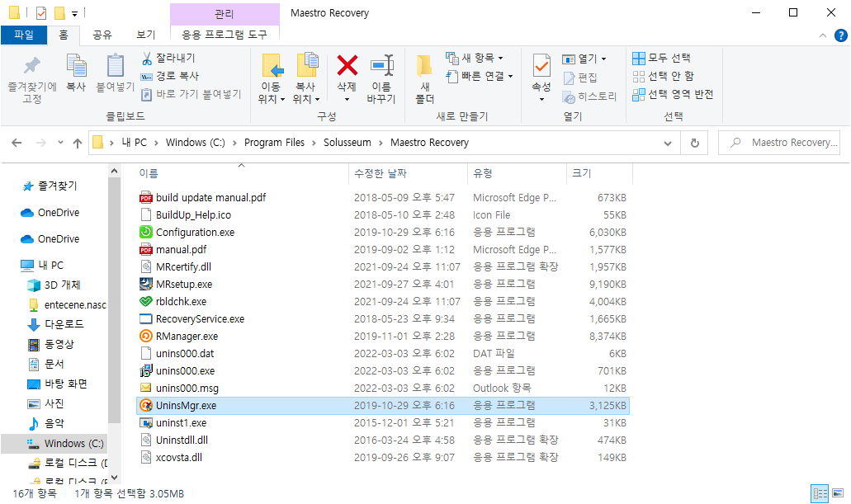Image resolution: width=851 pixels, height=504 pixels.
Task: Click the Open (열기) ribbon button
Action: (584, 59)
